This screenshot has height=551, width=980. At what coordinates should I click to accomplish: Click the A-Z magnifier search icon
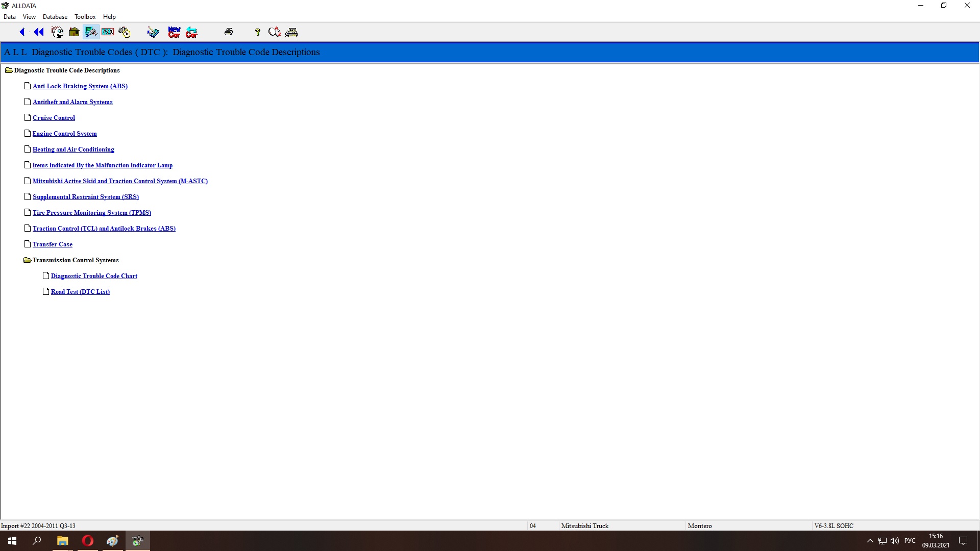275,32
